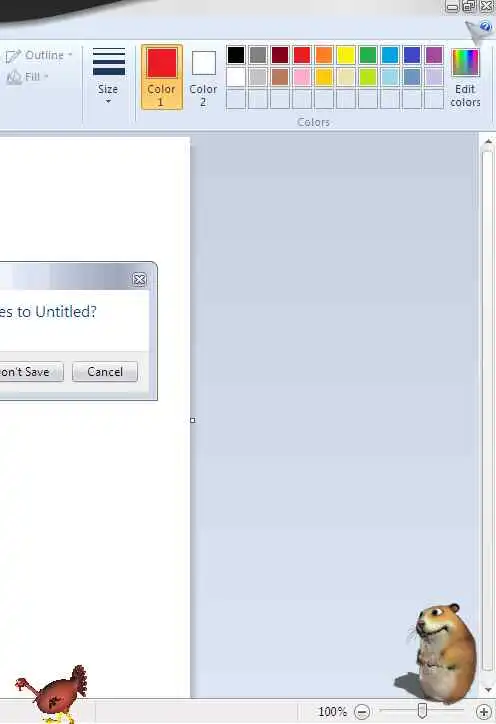Select Color 1 foreground box
496x724 pixels.
(x=162, y=77)
